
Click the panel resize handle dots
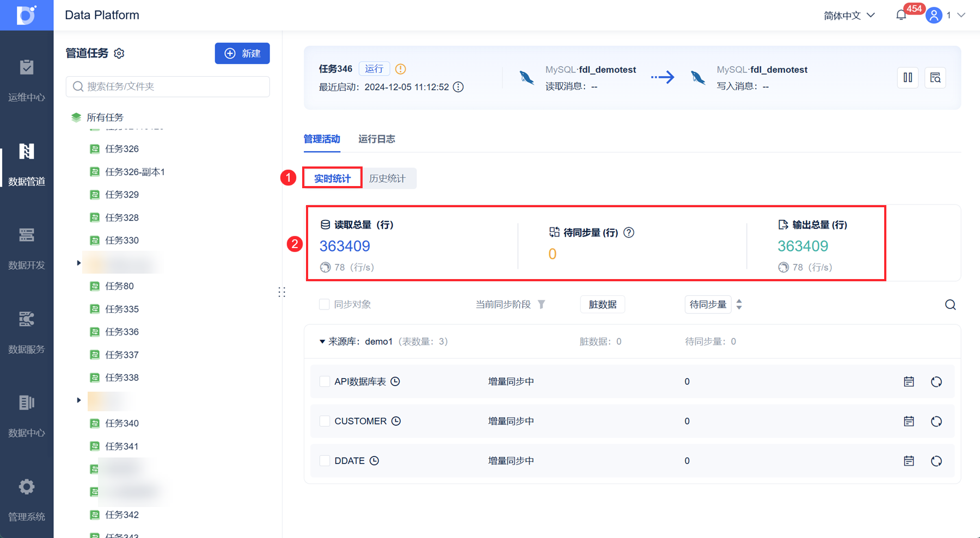pos(282,292)
